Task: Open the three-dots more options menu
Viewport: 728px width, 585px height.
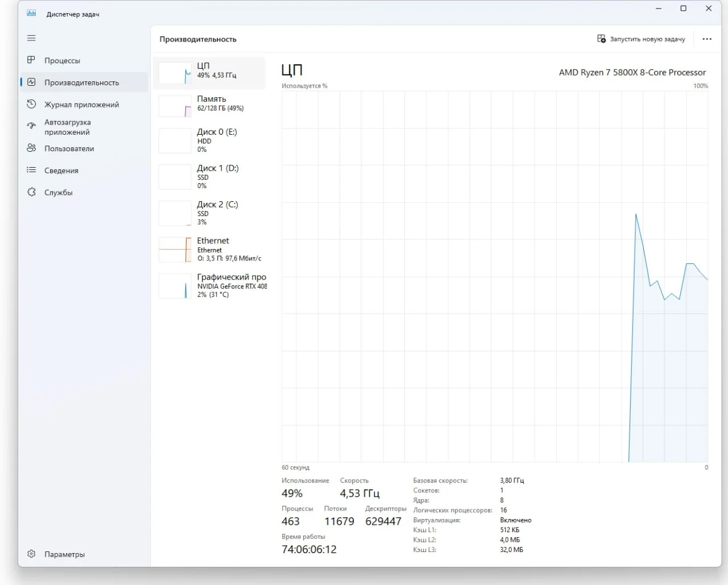Action: coord(707,39)
